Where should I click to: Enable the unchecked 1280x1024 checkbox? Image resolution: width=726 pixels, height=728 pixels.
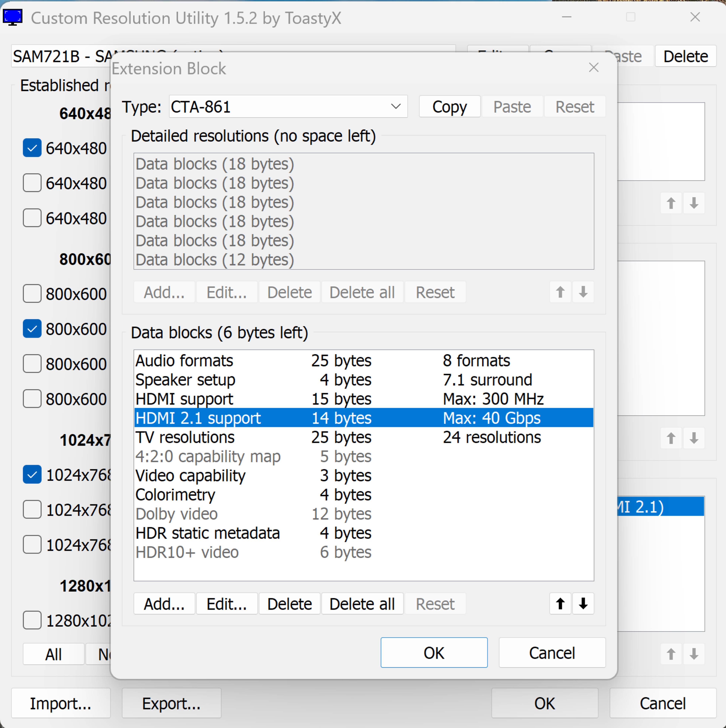point(32,620)
